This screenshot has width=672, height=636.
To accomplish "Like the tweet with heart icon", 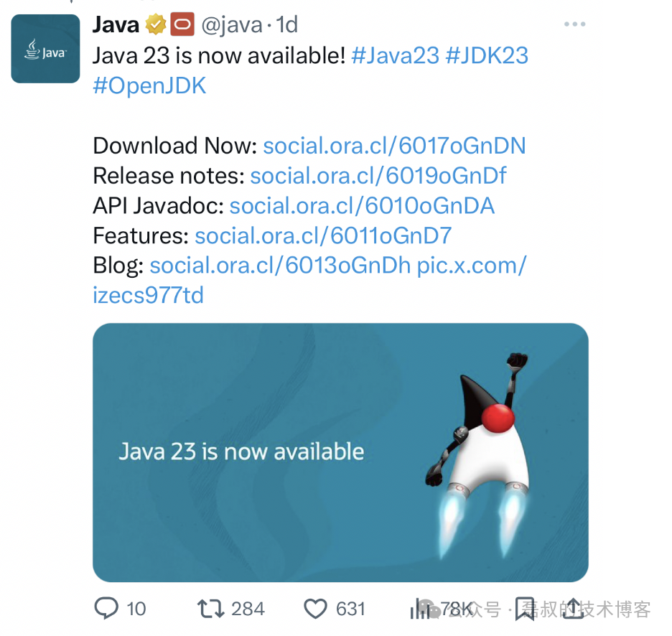I will [x=315, y=609].
